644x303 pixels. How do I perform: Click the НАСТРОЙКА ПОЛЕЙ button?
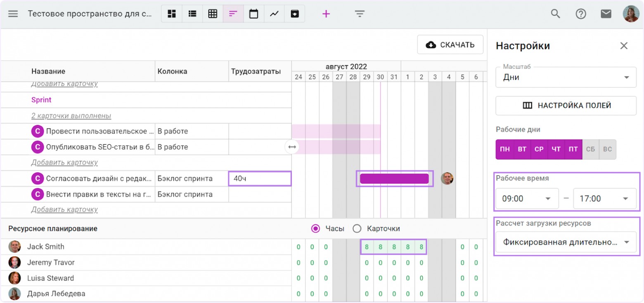coord(566,106)
